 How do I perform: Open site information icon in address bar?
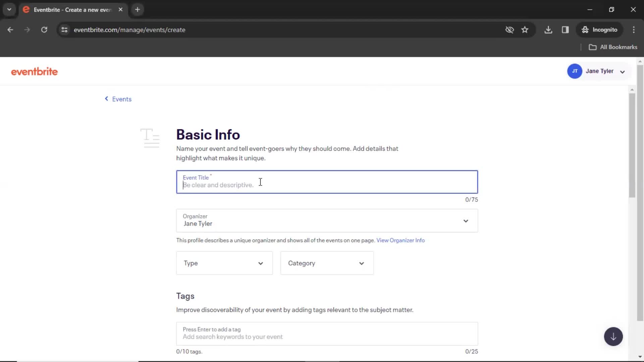click(x=64, y=30)
